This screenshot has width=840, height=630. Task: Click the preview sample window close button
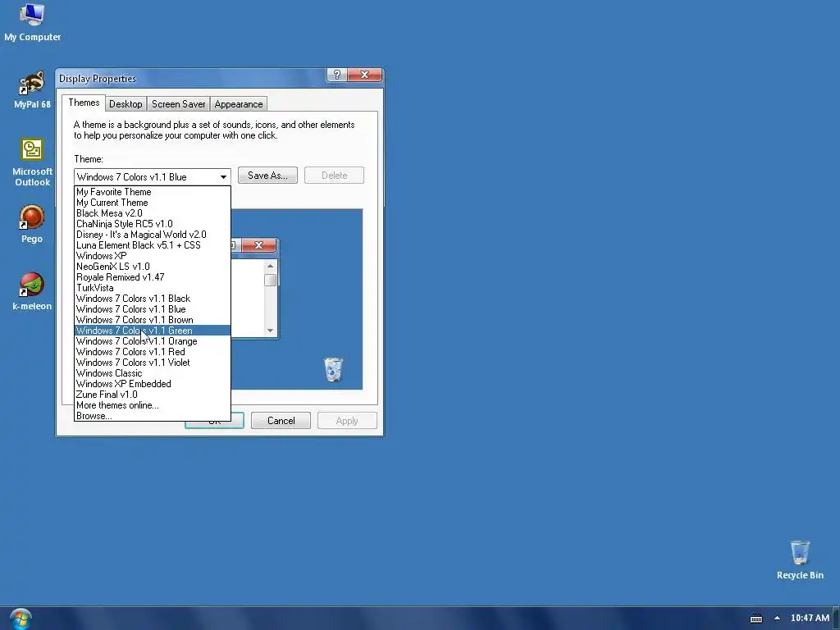pyautogui.click(x=258, y=244)
